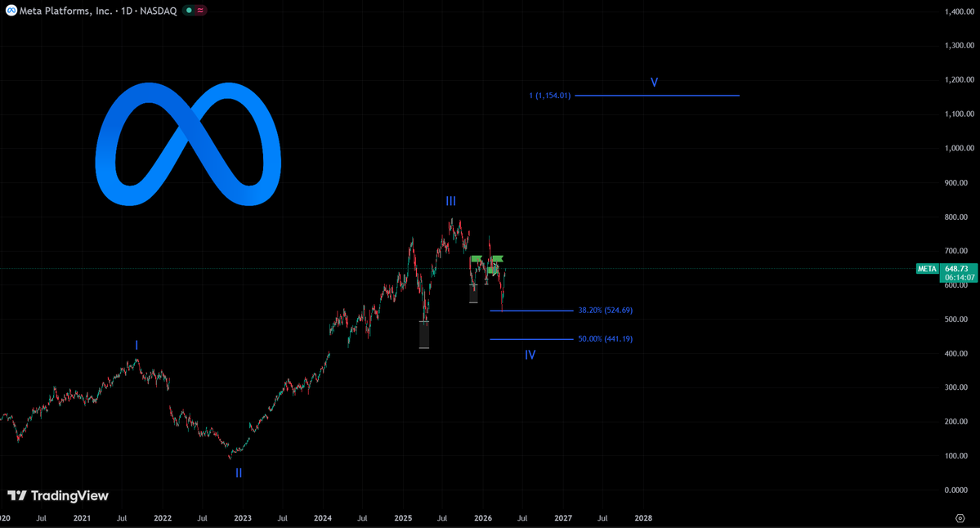The image size is (980, 528).
Task: Select the wave V label
Action: [x=654, y=82]
